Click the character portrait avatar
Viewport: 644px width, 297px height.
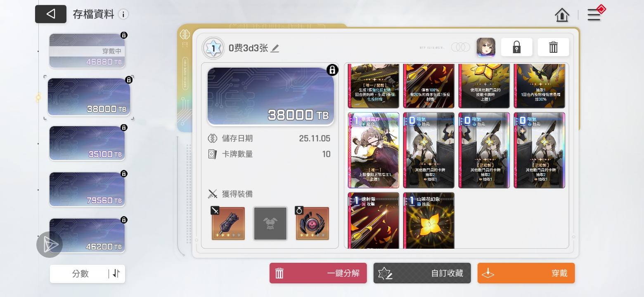click(486, 47)
